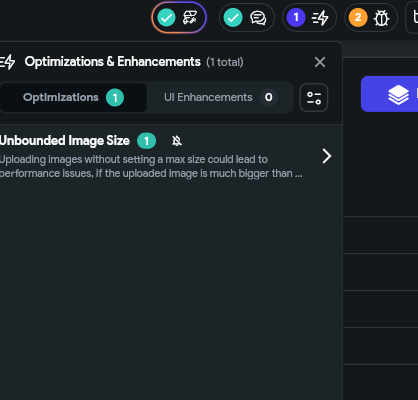The image size is (418, 400).
Task: Switch to the UI Enhancements tab
Action: (x=220, y=97)
